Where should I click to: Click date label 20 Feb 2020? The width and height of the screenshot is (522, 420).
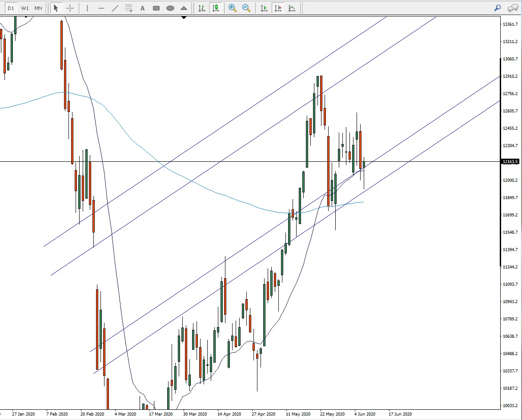[x=92, y=414]
